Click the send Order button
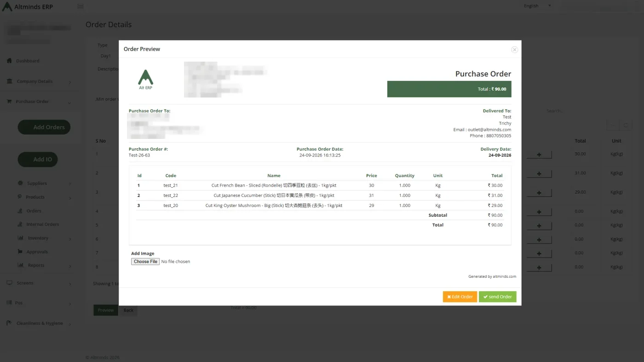This screenshot has height=362, width=644. 498,297
